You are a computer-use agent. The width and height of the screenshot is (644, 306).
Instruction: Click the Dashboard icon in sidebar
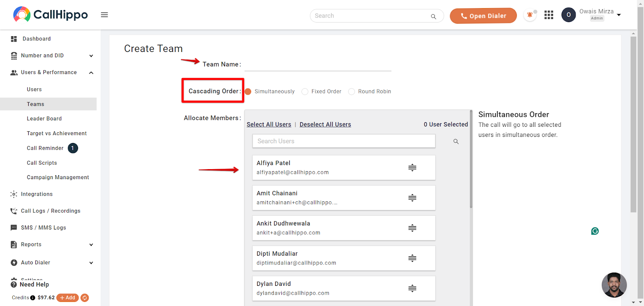point(14,39)
